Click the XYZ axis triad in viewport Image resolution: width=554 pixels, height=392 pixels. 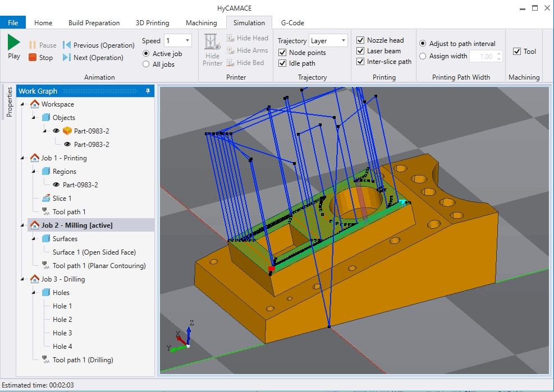tap(182, 337)
